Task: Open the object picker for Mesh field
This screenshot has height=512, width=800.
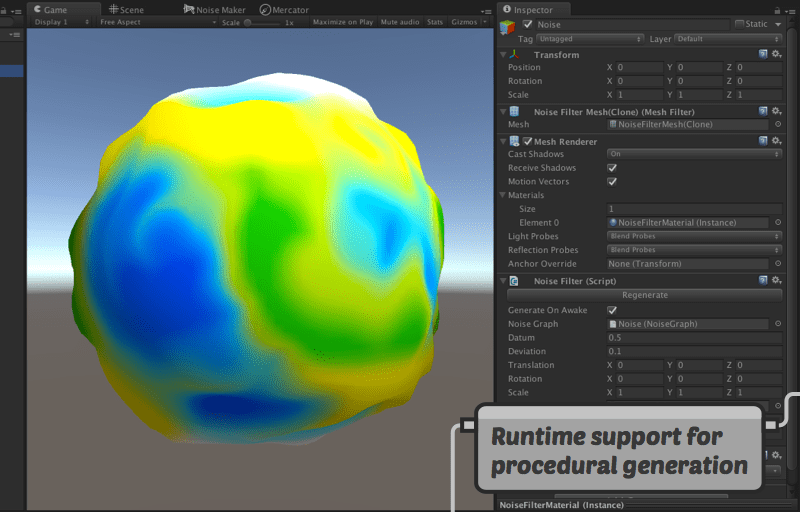Action: (x=778, y=125)
